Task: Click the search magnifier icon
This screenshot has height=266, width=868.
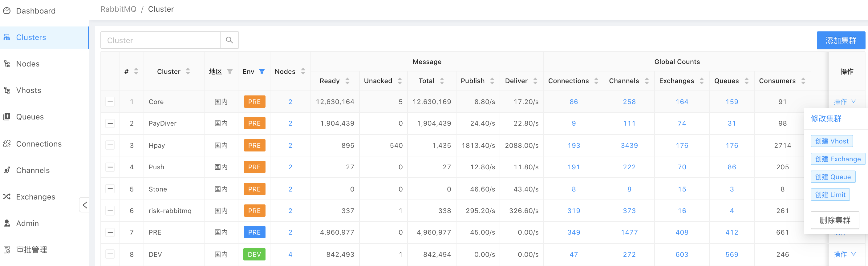Action: click(x=229, y=40)
